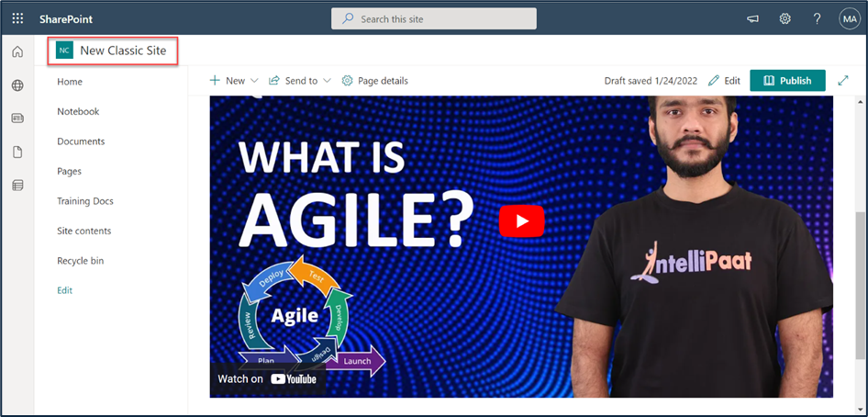The height and width of the screenshot is (417, 868).
Task: Click the Draft saved 1/24/2022 status
Action: point(651,81)
